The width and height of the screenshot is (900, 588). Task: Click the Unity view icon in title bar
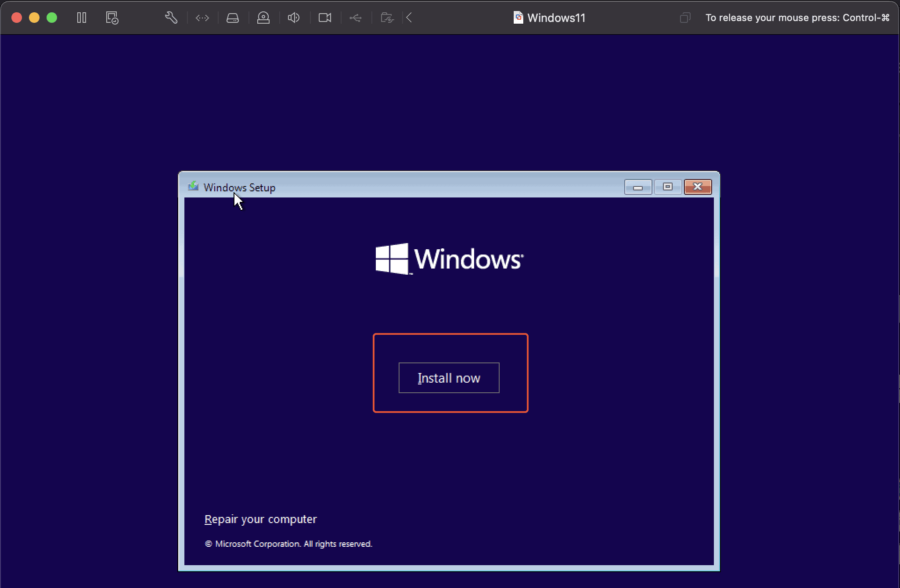coord(685,18)
